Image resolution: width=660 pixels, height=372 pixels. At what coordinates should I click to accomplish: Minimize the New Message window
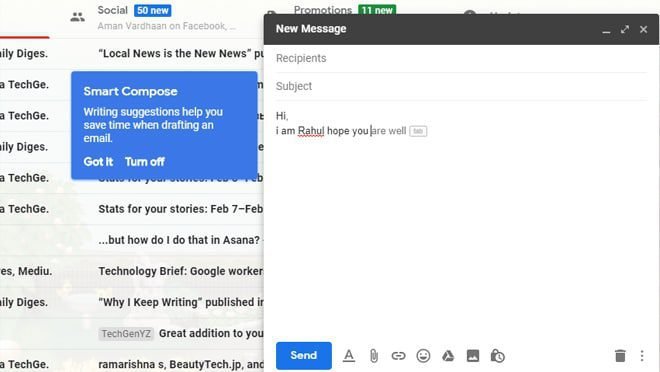(606, 30)
